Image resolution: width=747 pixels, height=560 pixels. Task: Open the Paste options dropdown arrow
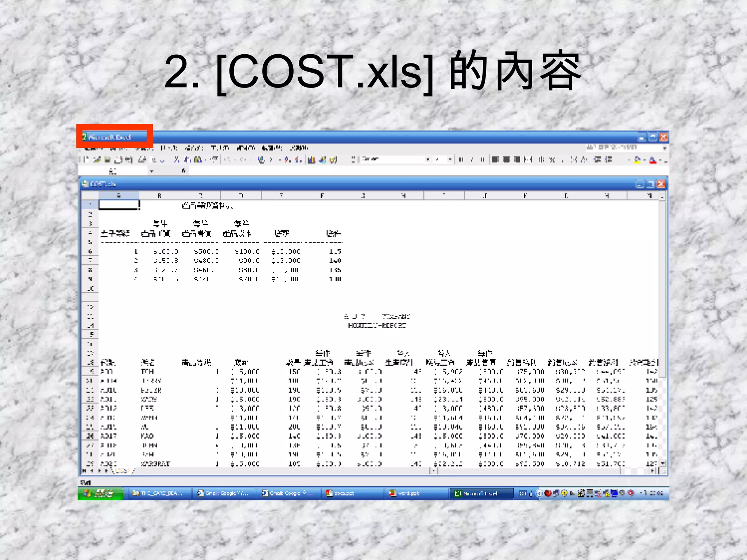(206, 159)
